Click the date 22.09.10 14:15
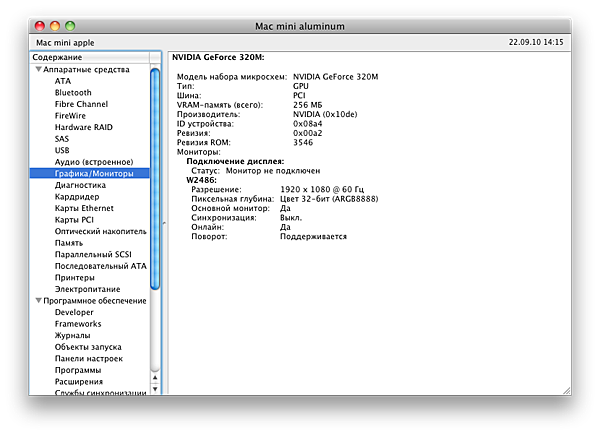Viewport: 600px width, 435px height. [x=536, y=42]
